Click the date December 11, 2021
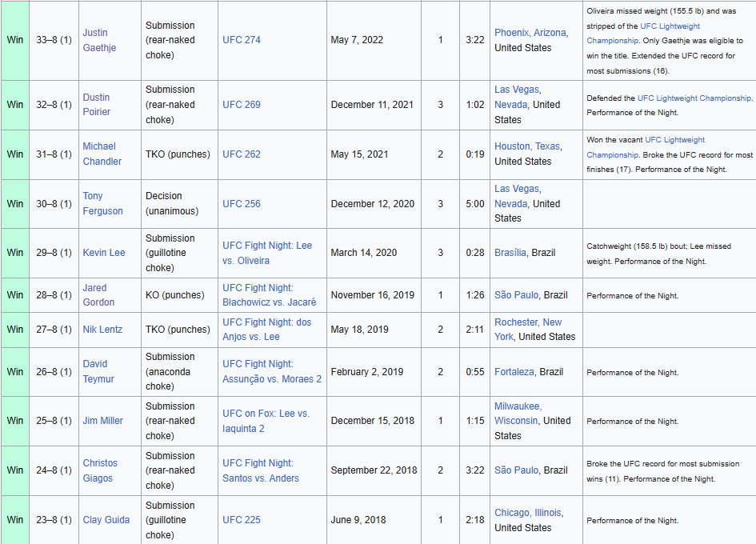This screenshot has width=756, height=544. [372, 105]
